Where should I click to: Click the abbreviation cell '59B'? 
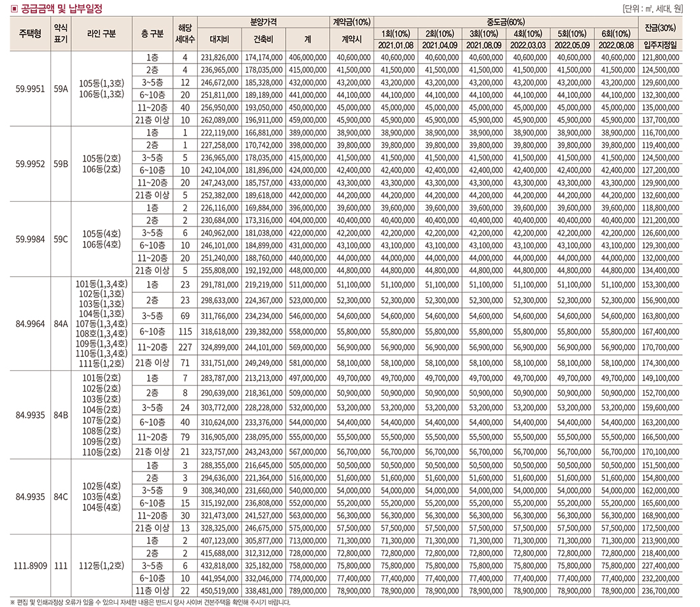[60, 164]
